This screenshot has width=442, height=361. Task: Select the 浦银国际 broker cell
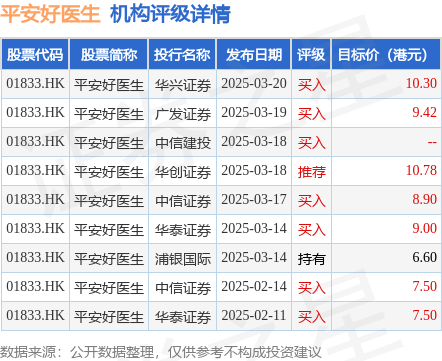click(183, 259)
